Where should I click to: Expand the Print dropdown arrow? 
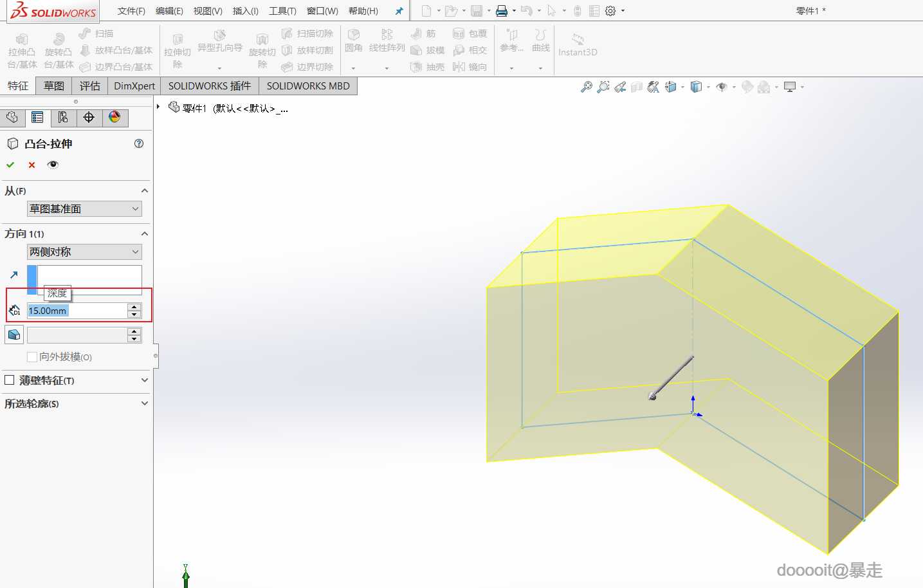point(514,11)
